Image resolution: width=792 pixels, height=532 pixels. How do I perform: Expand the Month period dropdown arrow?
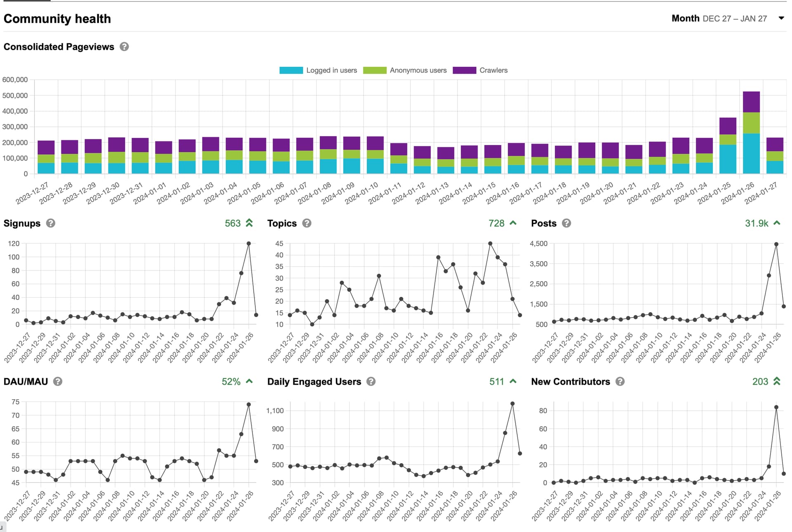(x=781, y=18)
